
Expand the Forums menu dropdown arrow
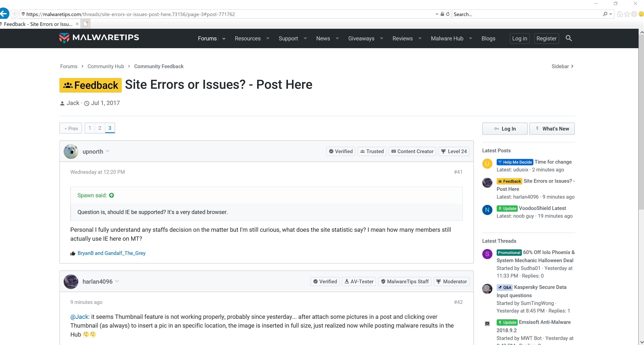(x=224, y=39)
